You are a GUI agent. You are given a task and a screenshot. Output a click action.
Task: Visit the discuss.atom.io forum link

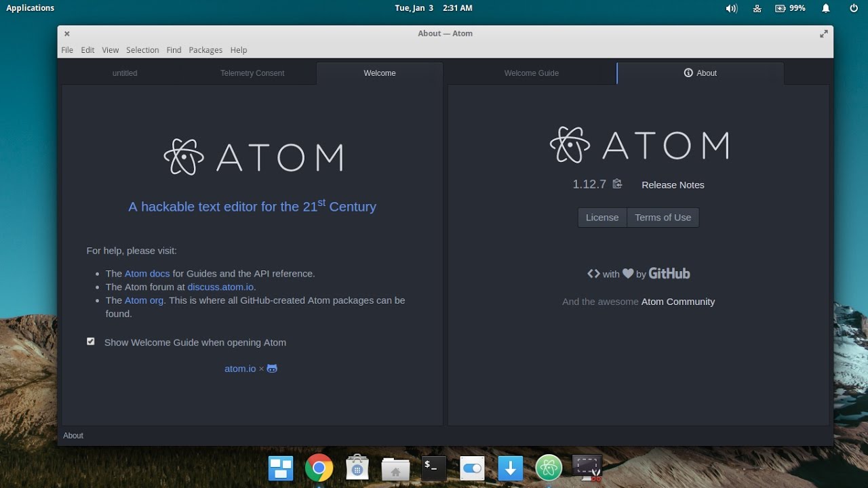tap(220, 287)
